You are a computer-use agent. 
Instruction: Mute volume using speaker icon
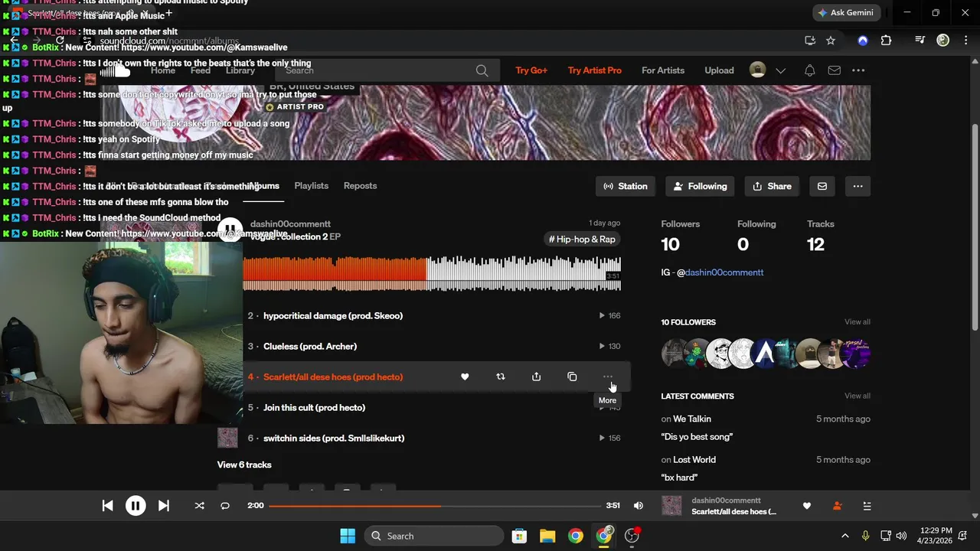(639, 506)
